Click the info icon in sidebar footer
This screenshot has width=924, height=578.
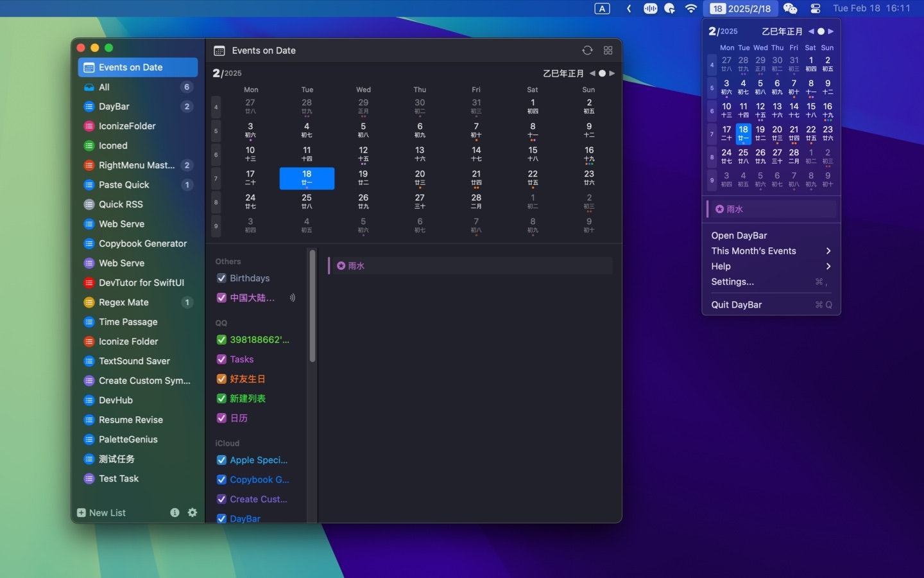click(x=175, y=512)
